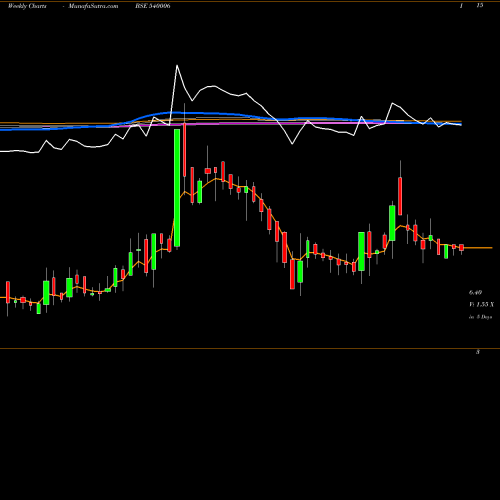The image size is (500, 500).
Task: Click the "BSE 540006" symbol label
Action: [x=153, y=6]
